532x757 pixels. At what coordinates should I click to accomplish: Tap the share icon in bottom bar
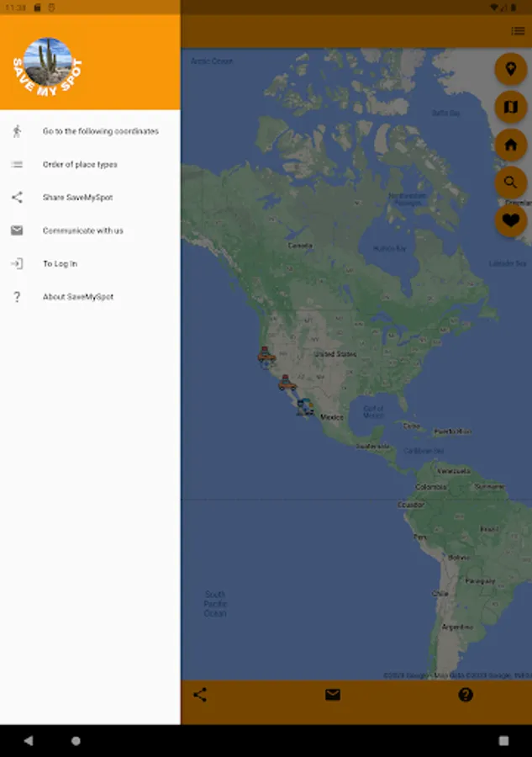click(x=200, y=695)
